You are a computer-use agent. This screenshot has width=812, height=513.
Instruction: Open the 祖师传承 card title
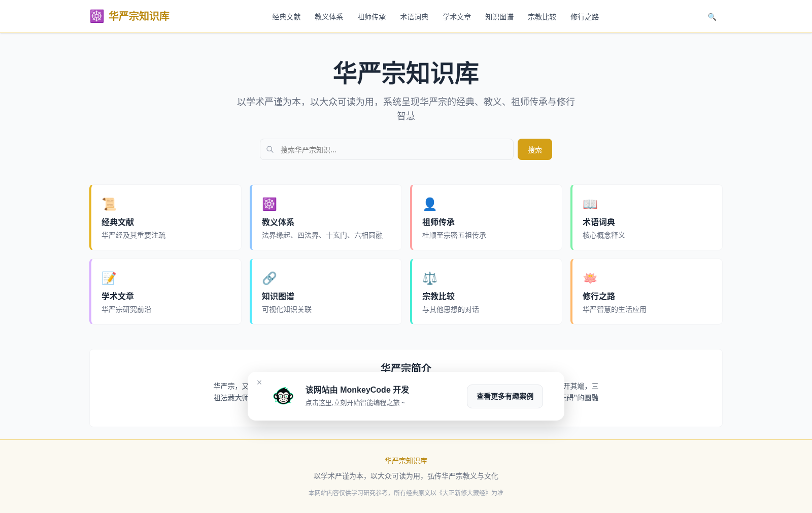pos(438,222)
